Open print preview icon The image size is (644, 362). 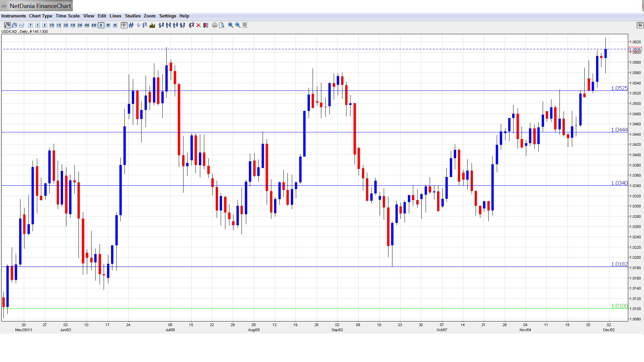tap(222, 25)
